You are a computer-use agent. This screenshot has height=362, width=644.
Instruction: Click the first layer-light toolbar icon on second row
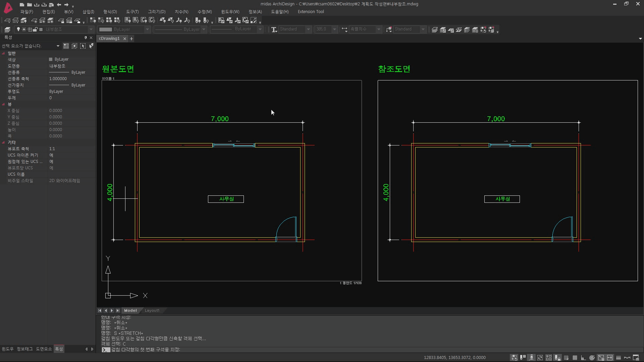[7, 20]
